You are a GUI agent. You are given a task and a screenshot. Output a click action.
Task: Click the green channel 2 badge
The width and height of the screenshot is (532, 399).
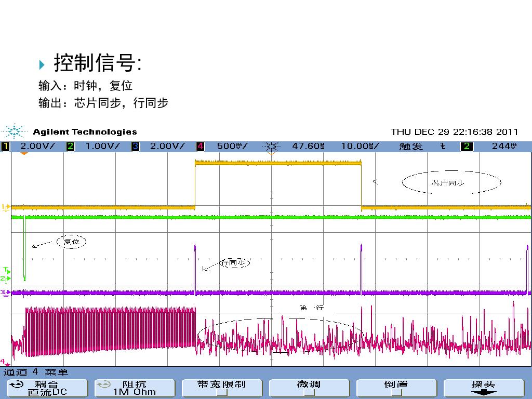click(71, 147)
